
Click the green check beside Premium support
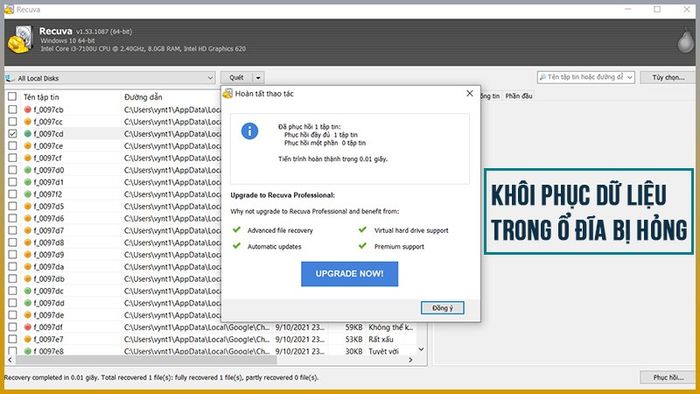(362, 246)
